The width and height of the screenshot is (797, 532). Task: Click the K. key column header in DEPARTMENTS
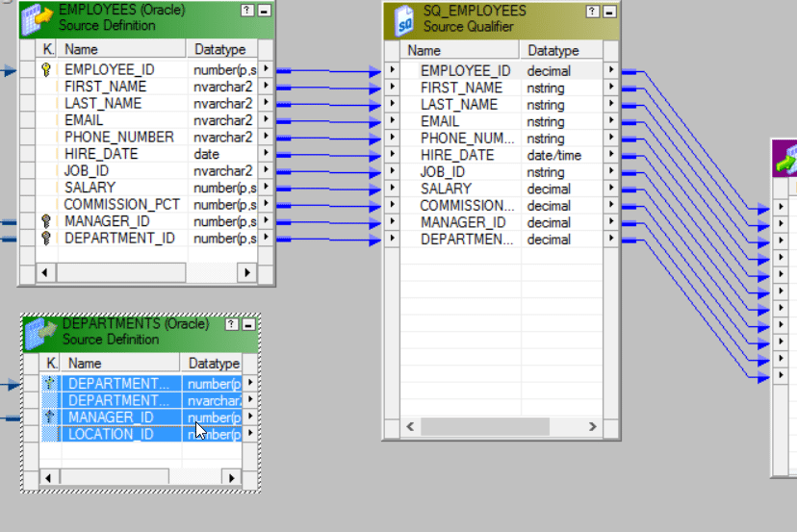coord(50,364)
